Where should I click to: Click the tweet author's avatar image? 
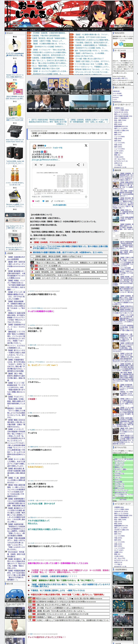pyautogui.click(x=35, y=147)
